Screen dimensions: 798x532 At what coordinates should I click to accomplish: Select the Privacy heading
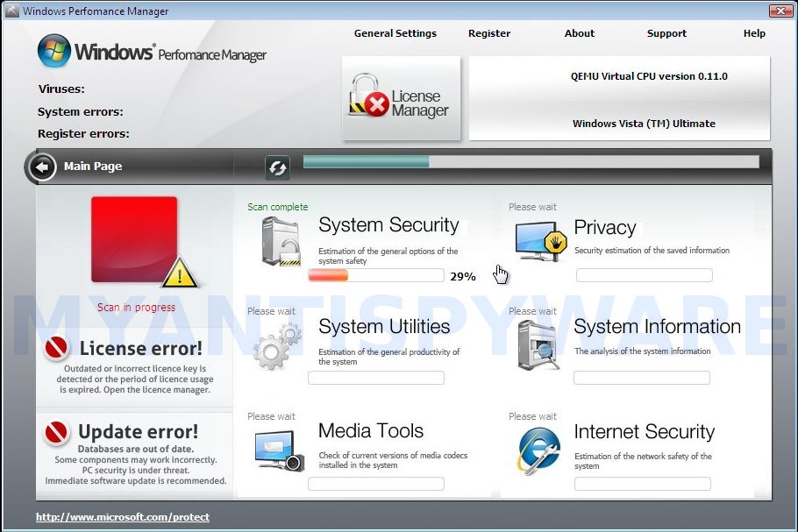[605, 227]
